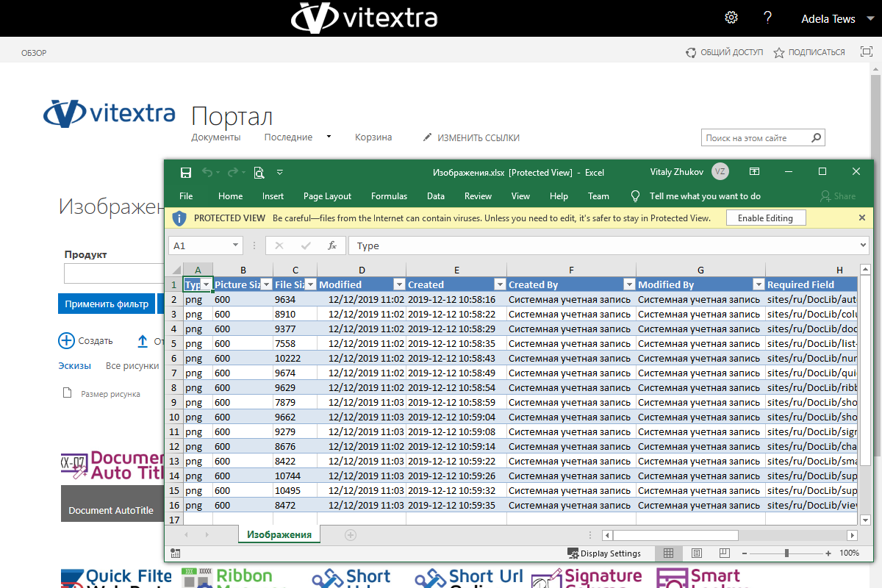Viewport: 882px width, 588px height.
Task: Open the Review ribbon tab
Action: (478, 196)
